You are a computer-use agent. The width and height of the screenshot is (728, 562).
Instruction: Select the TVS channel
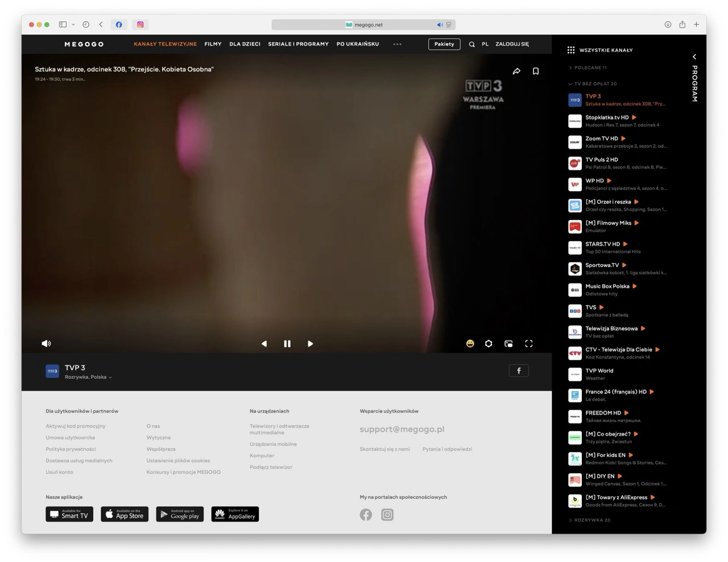pos(618,311)
